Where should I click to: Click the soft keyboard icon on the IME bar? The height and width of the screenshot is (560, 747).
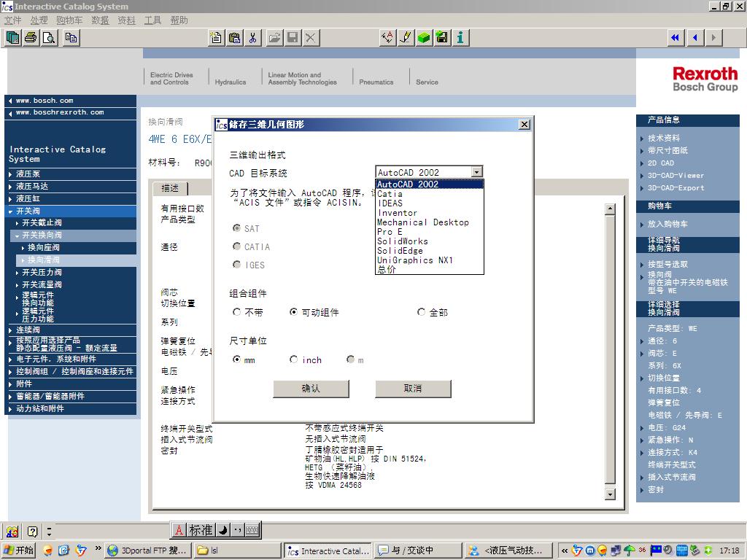(x=252, y=529)
